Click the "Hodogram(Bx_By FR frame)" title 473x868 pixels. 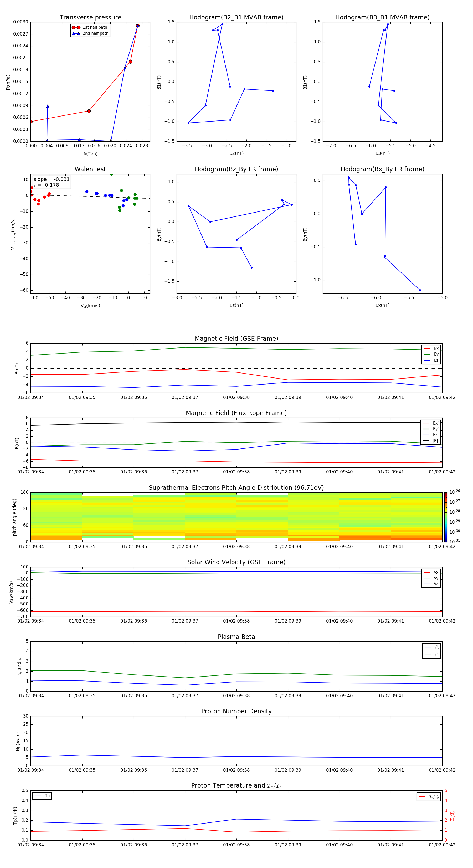[382, 169]
